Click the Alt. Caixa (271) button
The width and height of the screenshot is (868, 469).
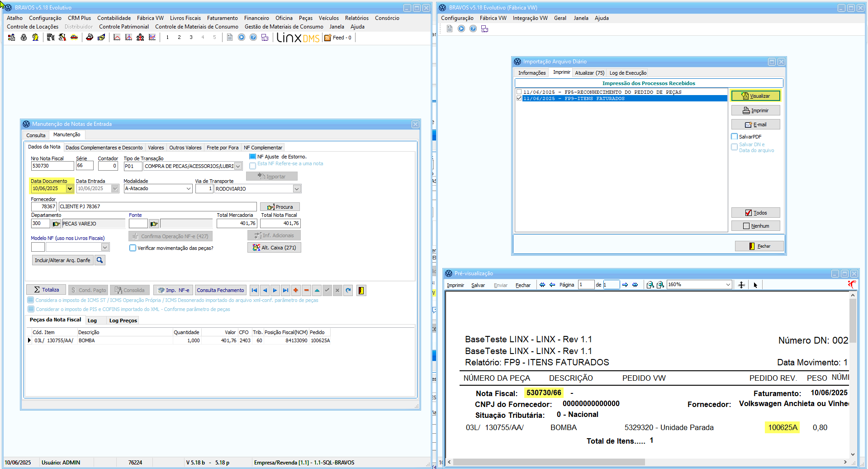point(274,248)
